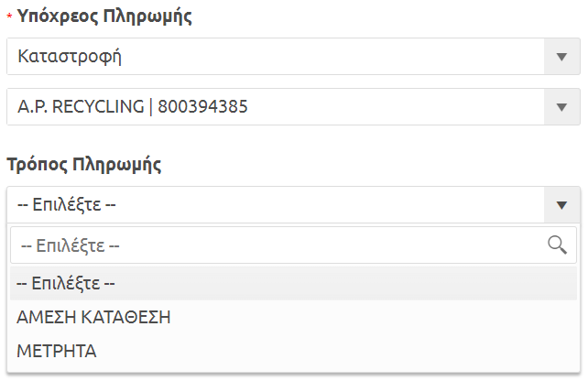Click the word Πληρωμής next to Τρόπος
The height and width of the screenshot is (381, 588).
pyautogui.click(x=114, y=165)
